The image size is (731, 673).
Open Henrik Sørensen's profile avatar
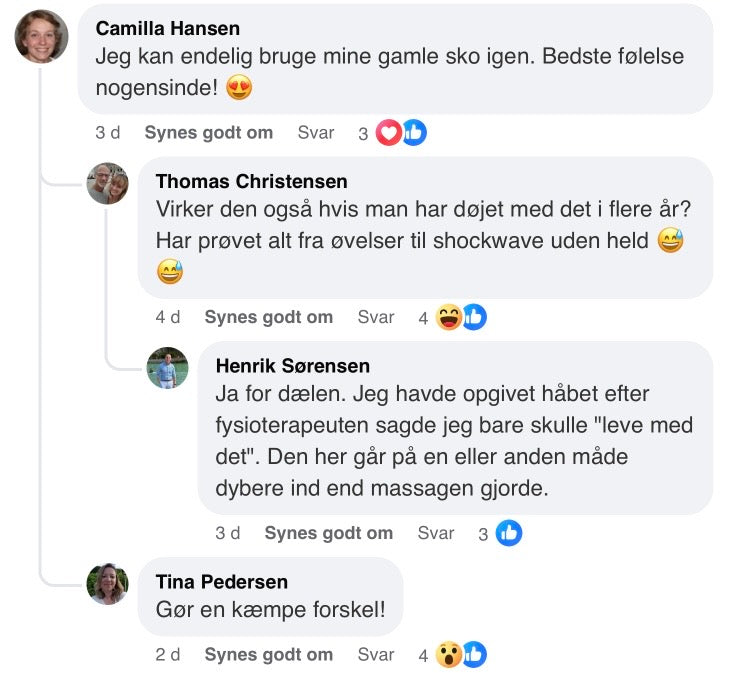[167, 368]
